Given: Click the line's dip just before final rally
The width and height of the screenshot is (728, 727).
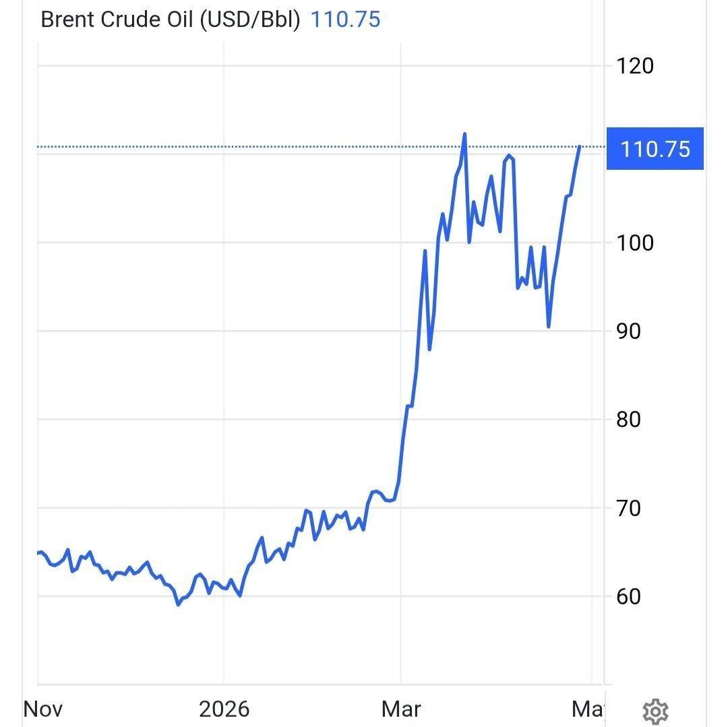Looking at the screenshot, I should 549,327.
